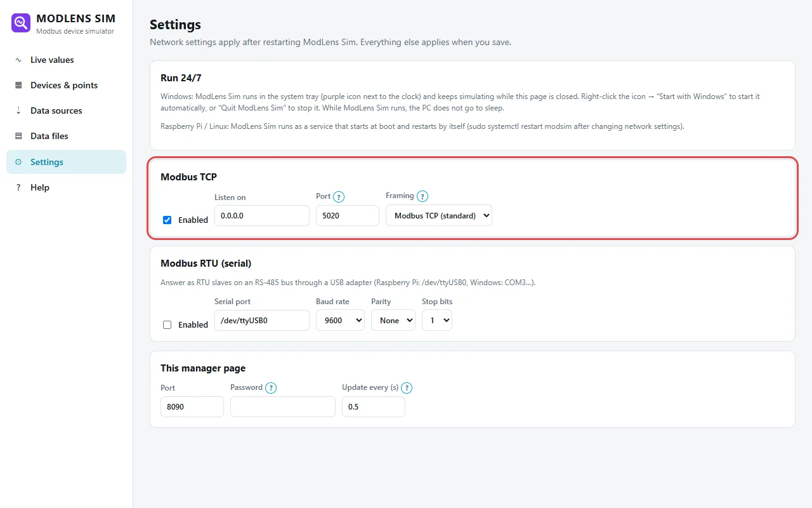Click the Settings gear icon in sidebar

coord(18,162)
